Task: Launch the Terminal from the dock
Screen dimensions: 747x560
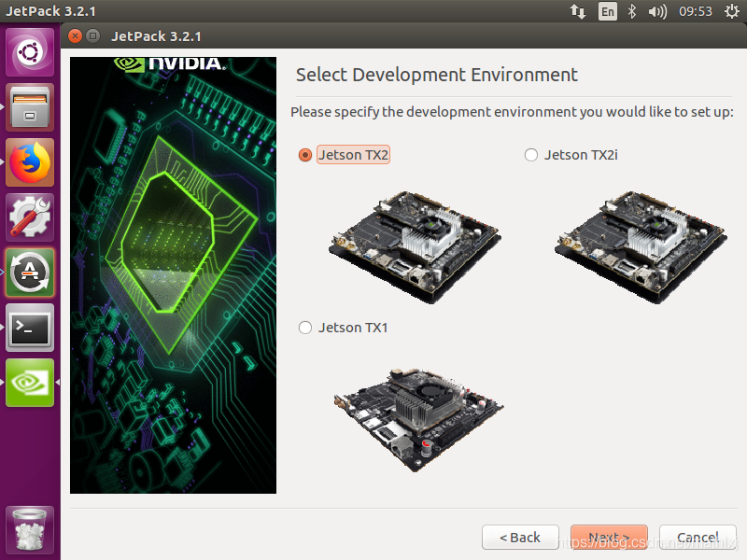Action: tap(30, 328)
